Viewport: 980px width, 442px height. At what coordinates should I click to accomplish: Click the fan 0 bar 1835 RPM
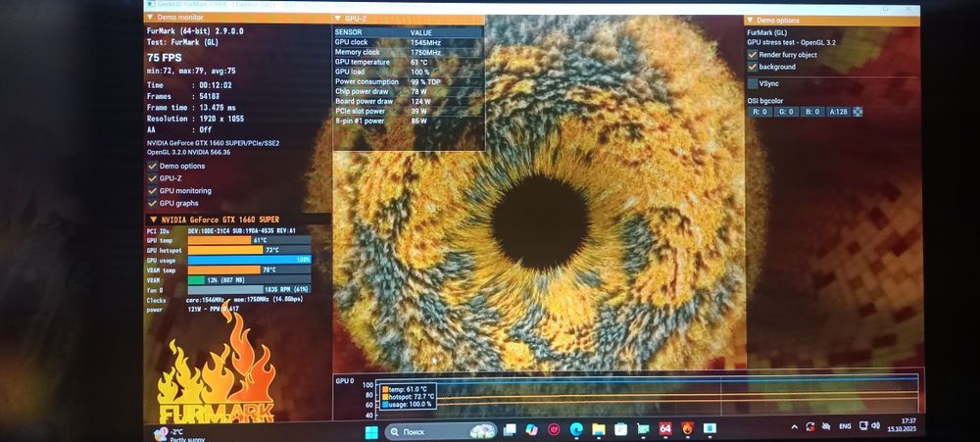click(249, 290)
